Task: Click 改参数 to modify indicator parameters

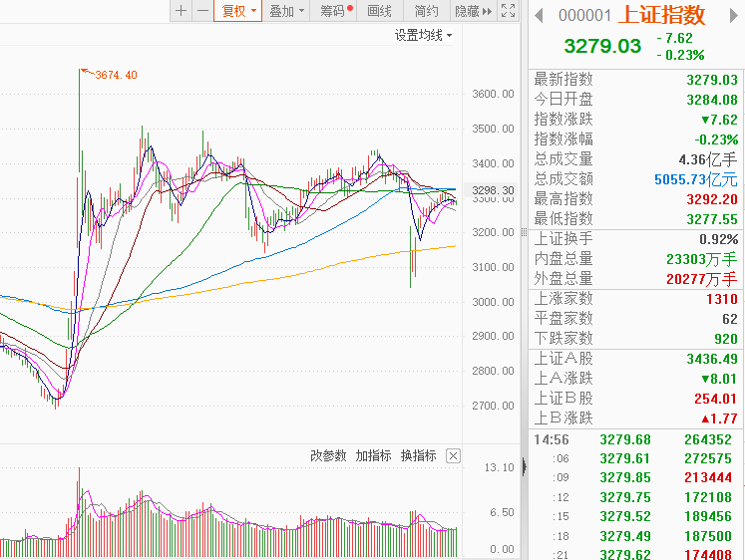Action: pyautogui.click(x=328, y=455)
